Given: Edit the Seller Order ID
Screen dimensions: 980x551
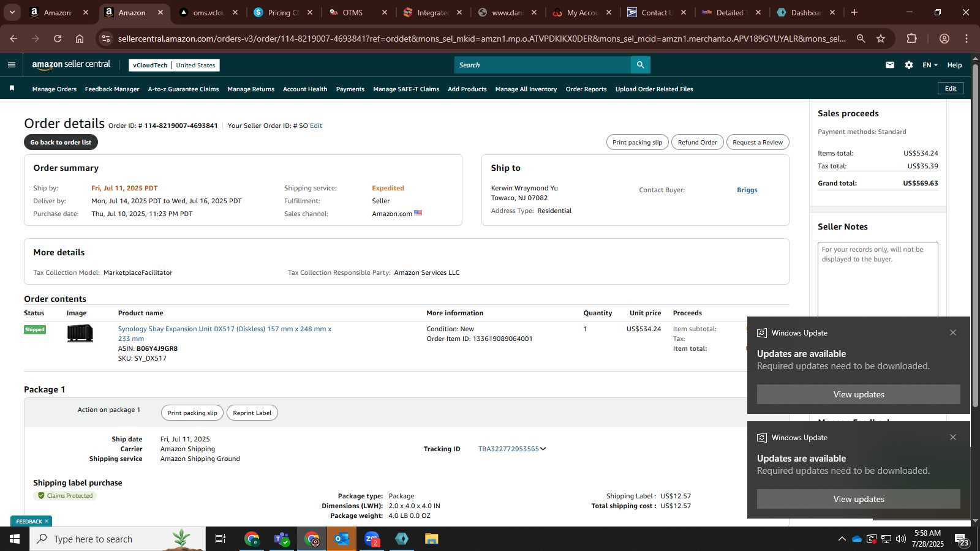Looking at the screenshot, I should point(316,126).
